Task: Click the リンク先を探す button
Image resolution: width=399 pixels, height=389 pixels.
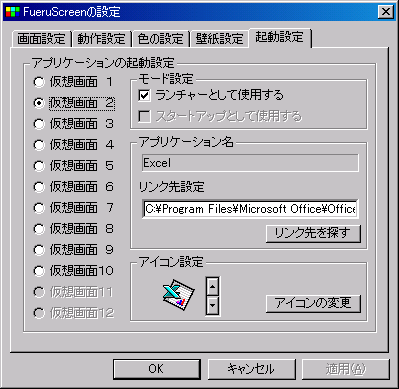Action: click(313, 233)
